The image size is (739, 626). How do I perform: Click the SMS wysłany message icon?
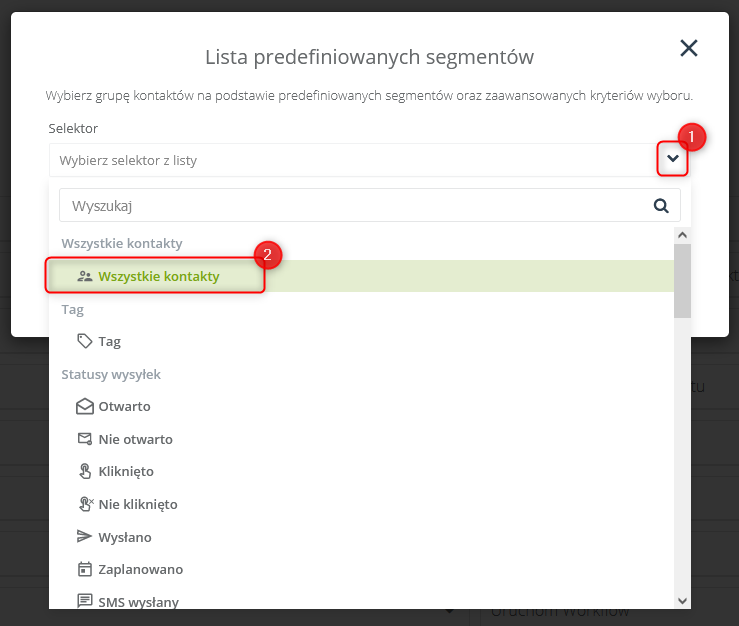[x=84, y=601]
